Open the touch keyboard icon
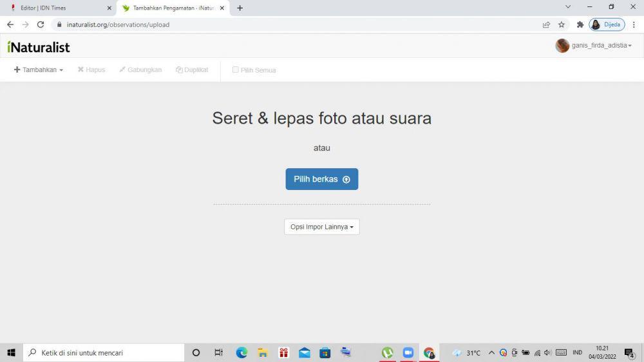The height and width of the screenshot is (362, 644). click(x=561, y=352)
